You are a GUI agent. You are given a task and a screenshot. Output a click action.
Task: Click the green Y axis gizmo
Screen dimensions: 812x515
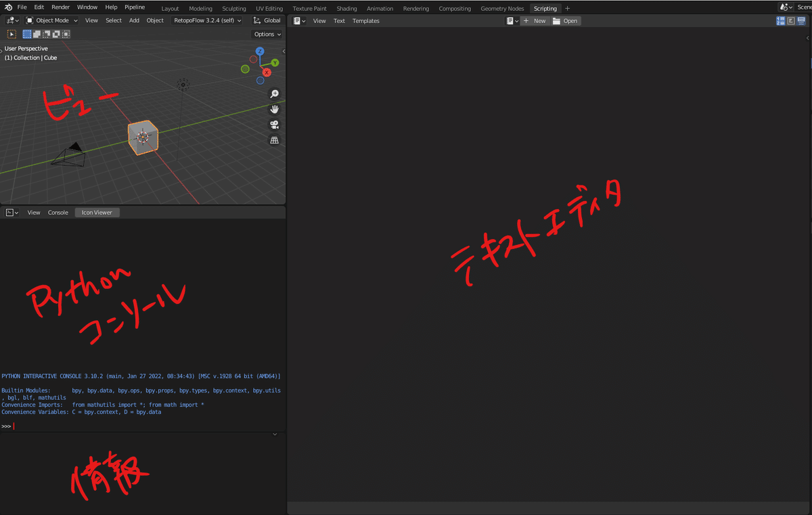[275, 62]
